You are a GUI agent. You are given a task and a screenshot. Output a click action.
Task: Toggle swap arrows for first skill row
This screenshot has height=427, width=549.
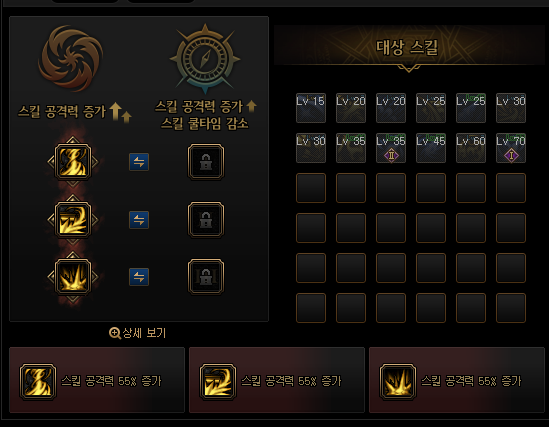pos(139,162)
